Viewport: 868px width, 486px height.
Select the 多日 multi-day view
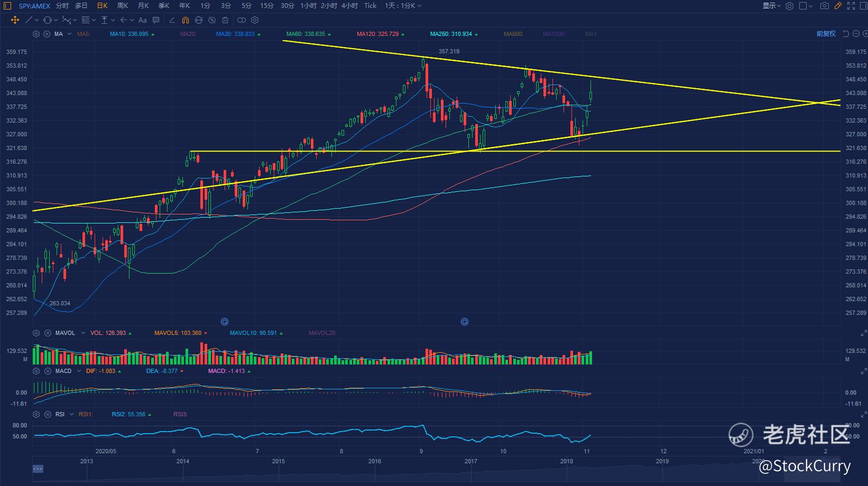(81, 6)
